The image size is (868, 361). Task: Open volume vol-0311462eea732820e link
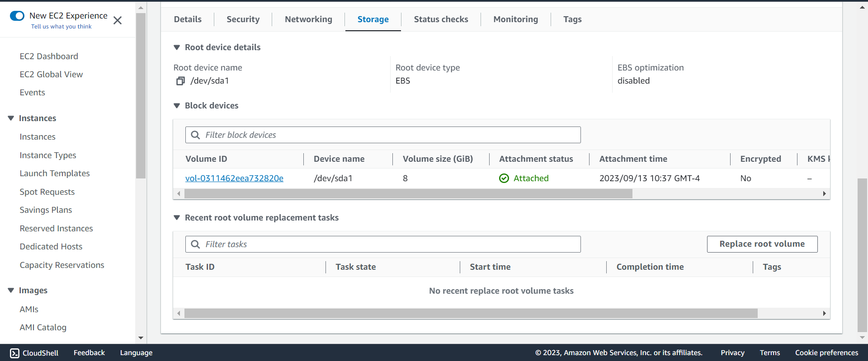pos(234,178)
